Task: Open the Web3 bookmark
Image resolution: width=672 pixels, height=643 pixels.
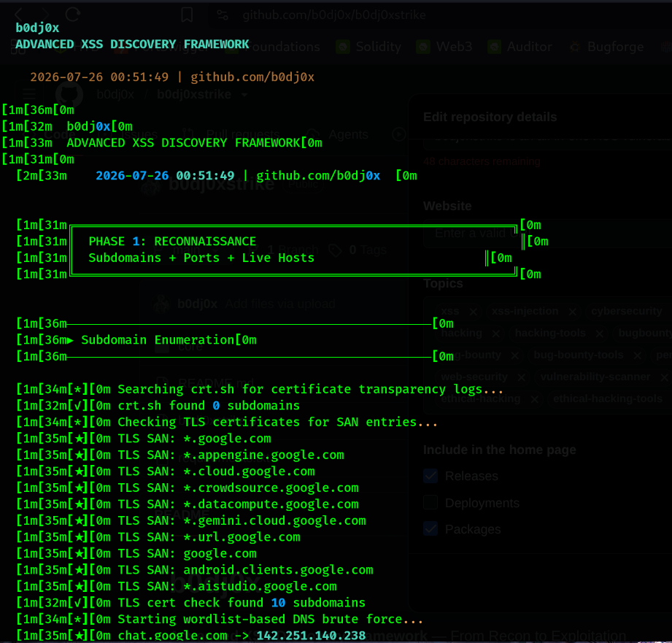Action: tap(444, 47)
